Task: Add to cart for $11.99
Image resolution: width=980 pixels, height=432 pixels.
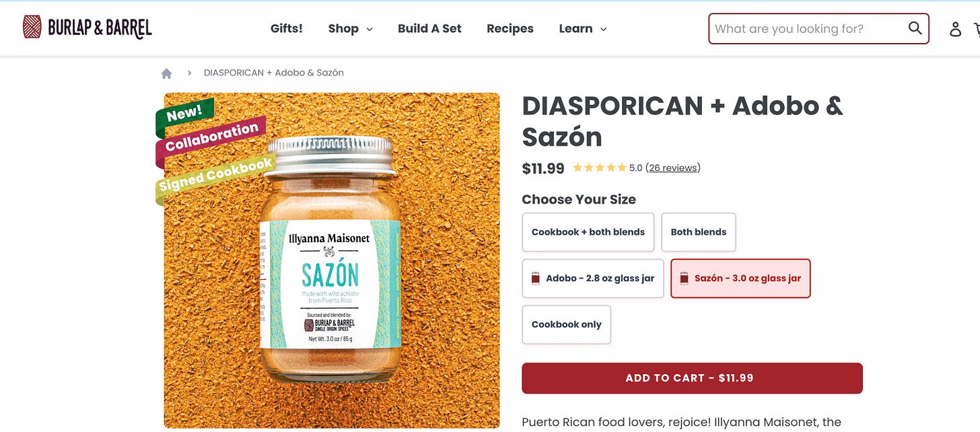Action: tap(692, 378)
